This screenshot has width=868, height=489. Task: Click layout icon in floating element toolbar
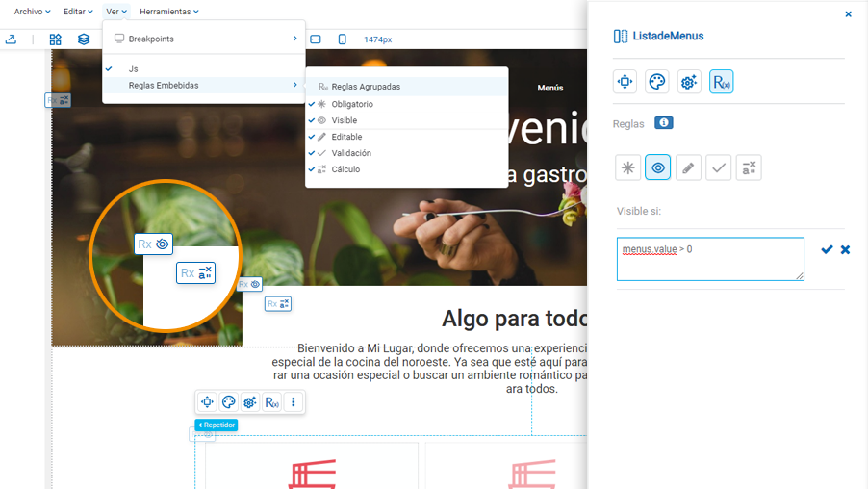pos(207,402)
